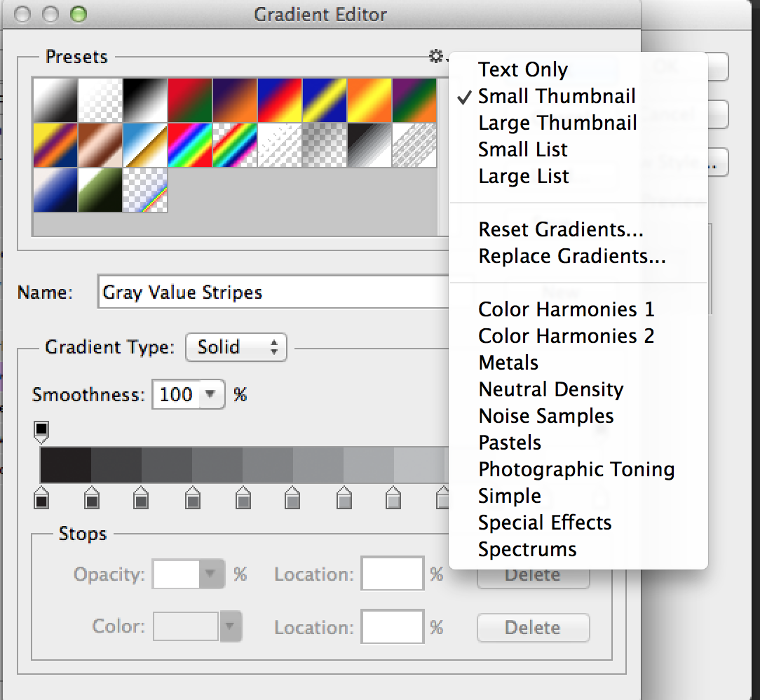This screenshot has height=700, width=760.
Task: Load the Photographic Toning gradient library
Action: (576, 469)
